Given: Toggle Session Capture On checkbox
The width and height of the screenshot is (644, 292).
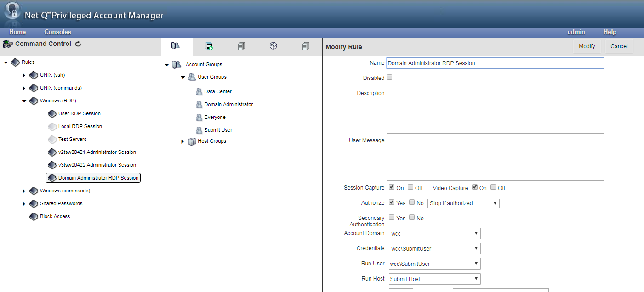Looking at the screenshot, I should [x=392, y=187].
